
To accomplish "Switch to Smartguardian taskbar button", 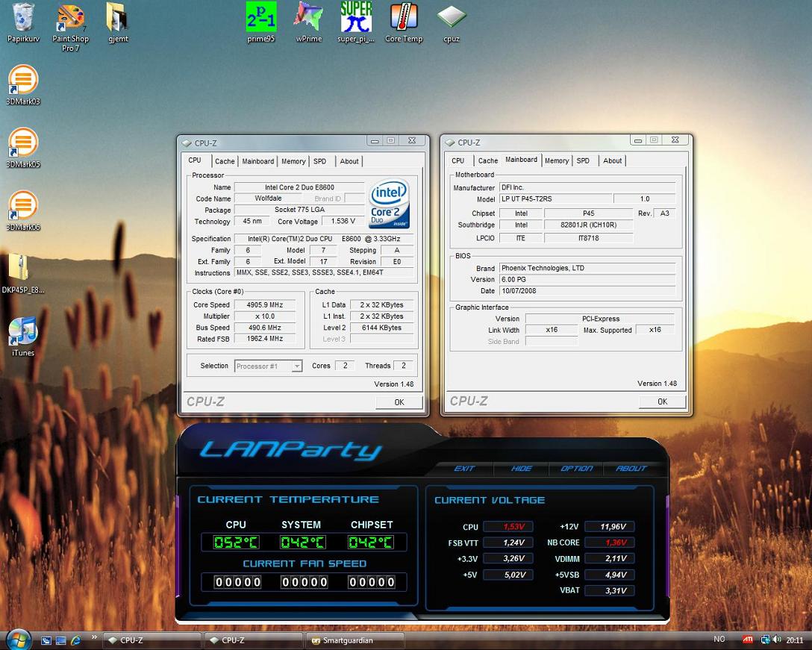I will (355, 641).
